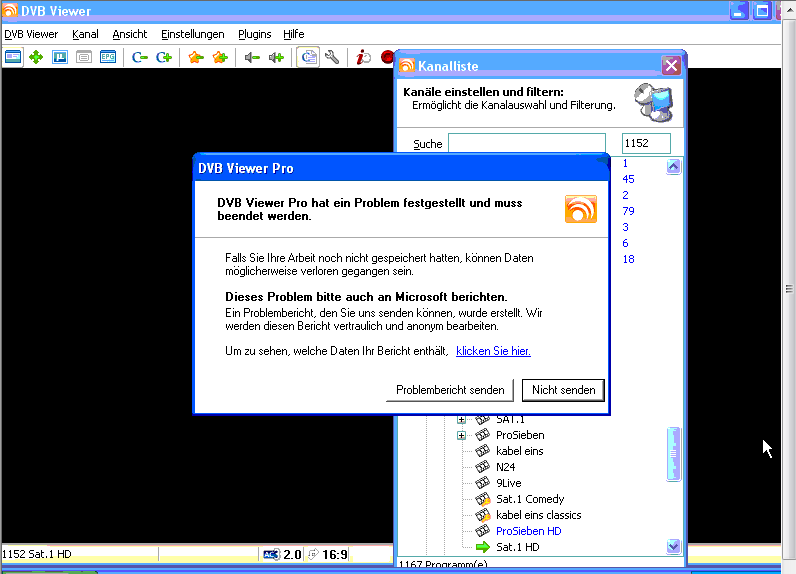Viewport: 796px width, 574px height.
Task: Click the channel number field showing 1152
Action: pos(646,143)
